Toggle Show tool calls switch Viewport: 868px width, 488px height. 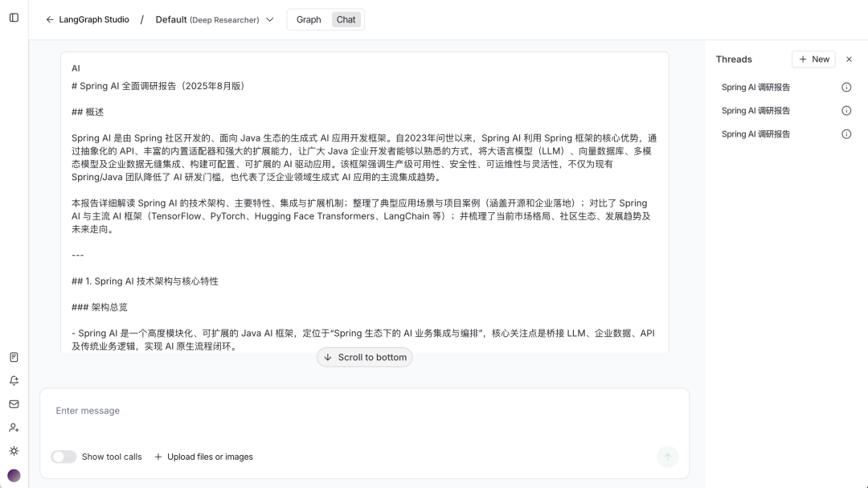pyautogui.click(x=63, y=457)
